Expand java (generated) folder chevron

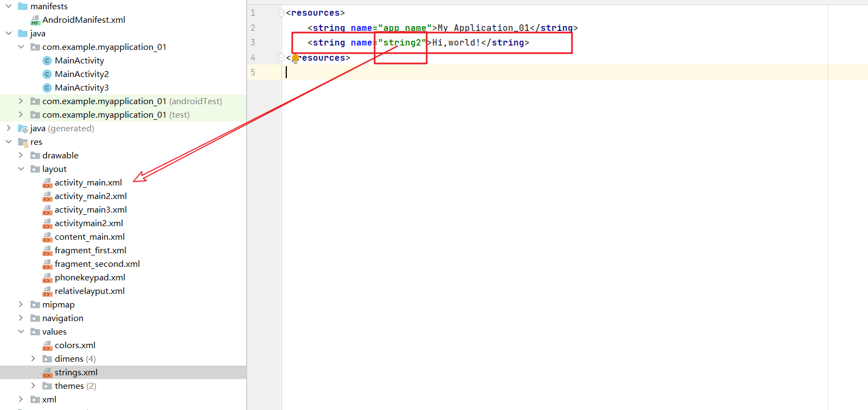pyautogui.click(x=9, y=128)
